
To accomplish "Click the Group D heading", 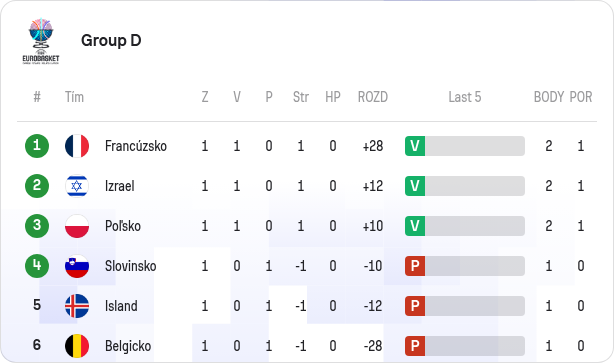I will tap(111, 40).
